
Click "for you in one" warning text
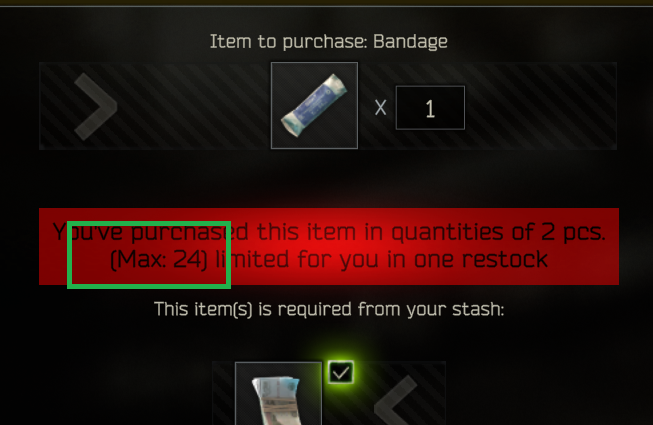(376, 260)
